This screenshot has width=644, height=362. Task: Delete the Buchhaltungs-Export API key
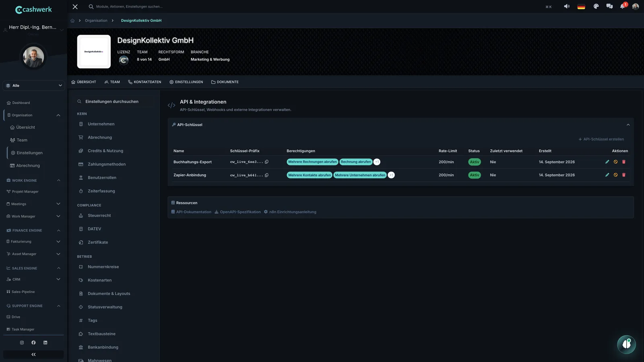(x=624, y=162)
